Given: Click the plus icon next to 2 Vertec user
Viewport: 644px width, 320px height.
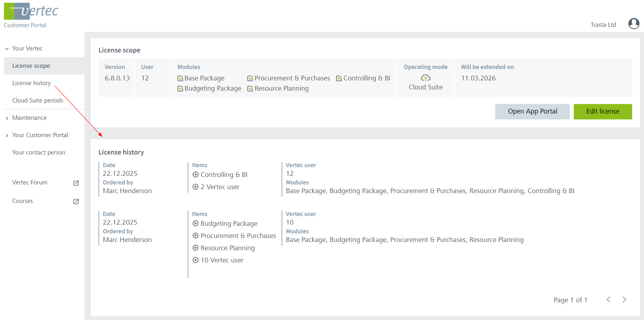Looking at the screenshot, I should 195,187.
